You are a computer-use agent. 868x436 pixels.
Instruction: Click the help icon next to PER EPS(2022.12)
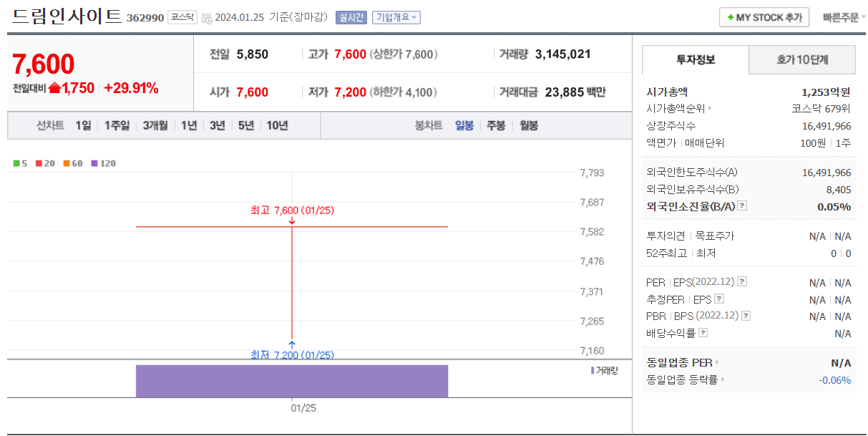742,281
